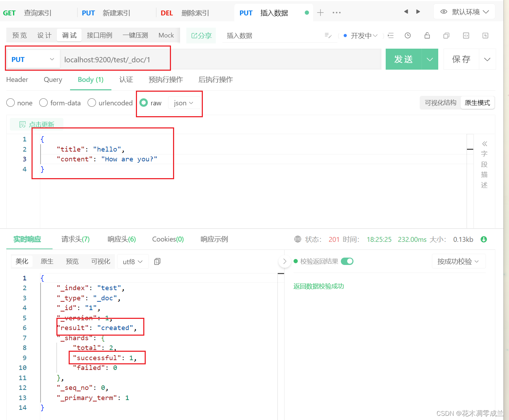Image resolution: width=509 pixels, height=420 pixels.
Task: Open the Mock tab
Action: pos(166,35)
